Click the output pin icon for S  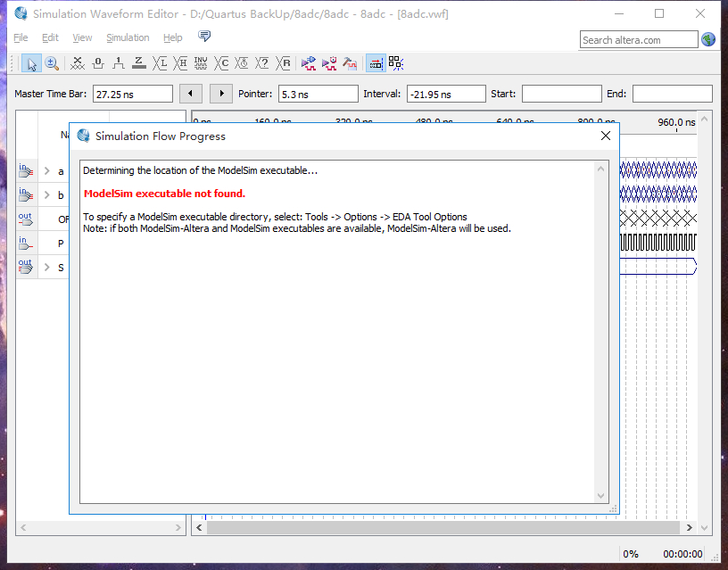coord(26,267)
